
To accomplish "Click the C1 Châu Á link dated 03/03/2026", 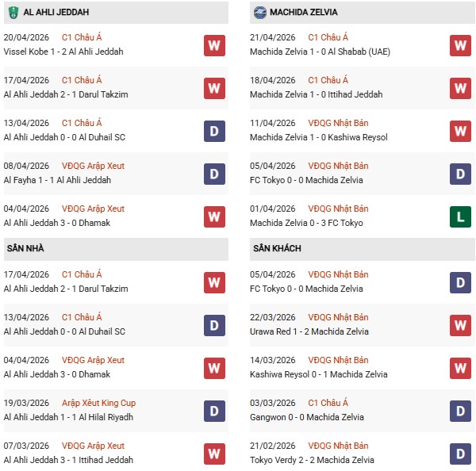I will (328, 403).
